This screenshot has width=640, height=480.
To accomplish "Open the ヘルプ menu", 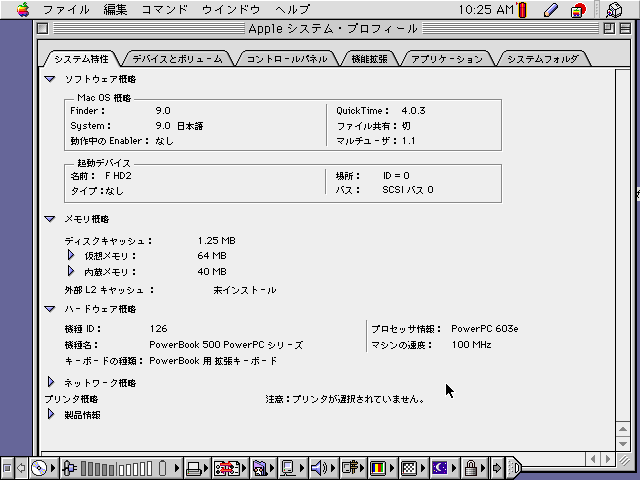I will pos(293,9).
